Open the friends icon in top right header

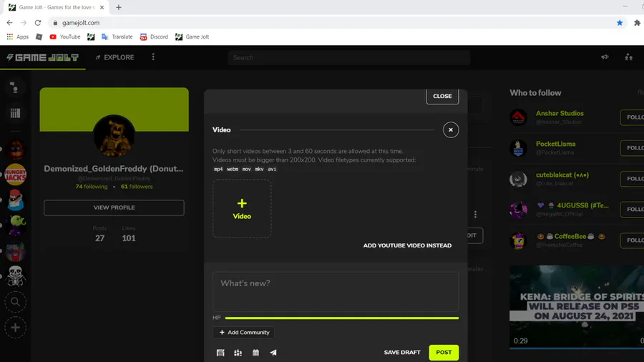coord(628,57)
